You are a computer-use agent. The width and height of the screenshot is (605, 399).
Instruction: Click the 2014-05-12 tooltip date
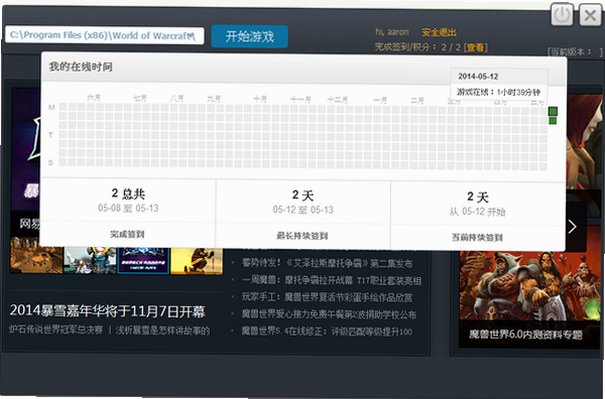(478, 76)
